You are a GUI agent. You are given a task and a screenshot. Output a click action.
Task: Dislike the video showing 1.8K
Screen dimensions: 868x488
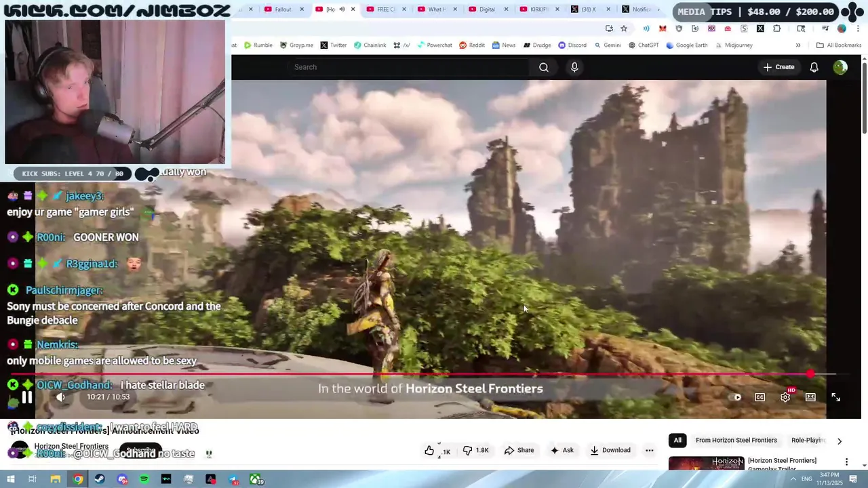(x=475, y=450)
